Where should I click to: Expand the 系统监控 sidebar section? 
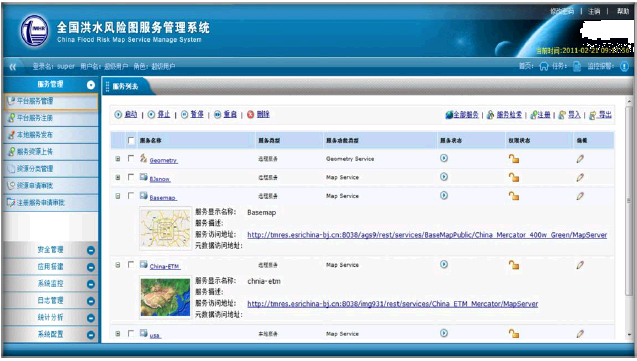[91, 284]
